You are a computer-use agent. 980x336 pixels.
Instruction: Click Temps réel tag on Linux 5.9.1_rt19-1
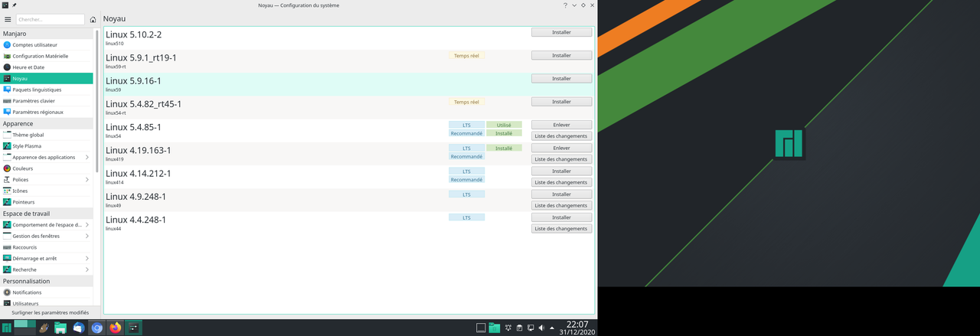click(x=466, y=56)
